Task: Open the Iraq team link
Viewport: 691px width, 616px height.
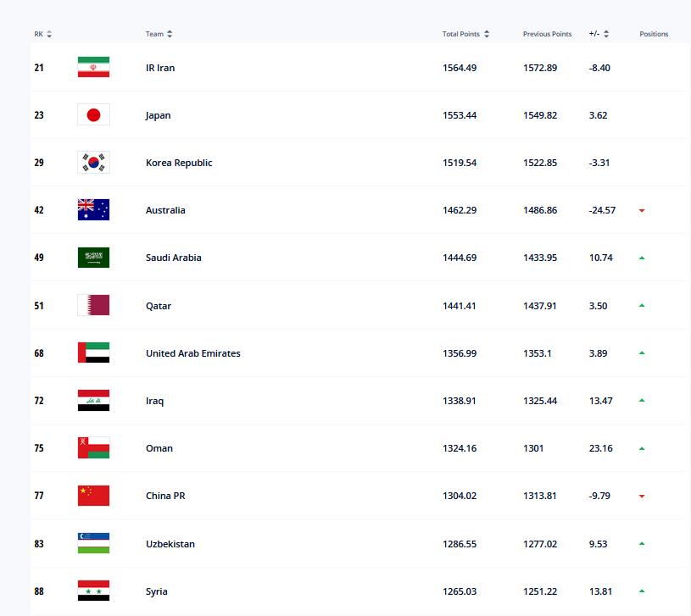Action: coord(154,401)
